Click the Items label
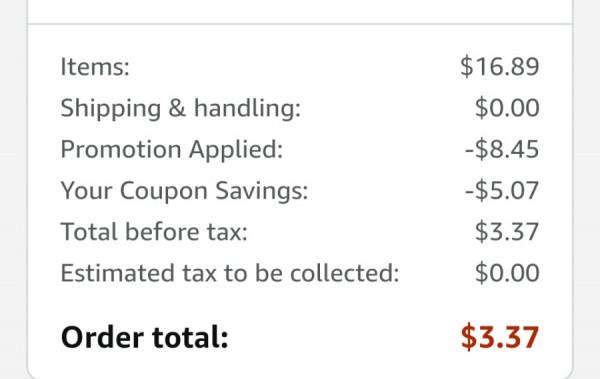 (95, 67)
